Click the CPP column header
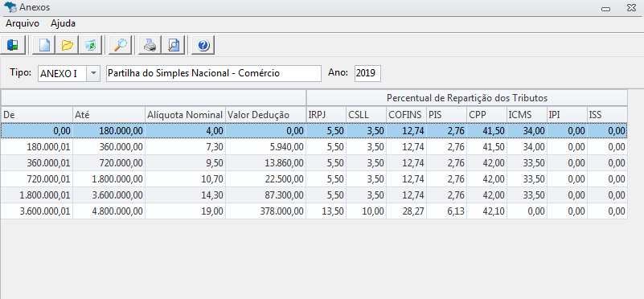The image size is (644, 299). 487,115
